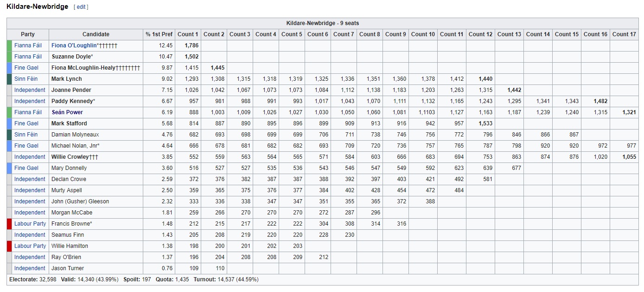The width and height of the screenshot is (644, 292).
Task: Select candidate name Morgan McCabe
Action: click(72, 213)
